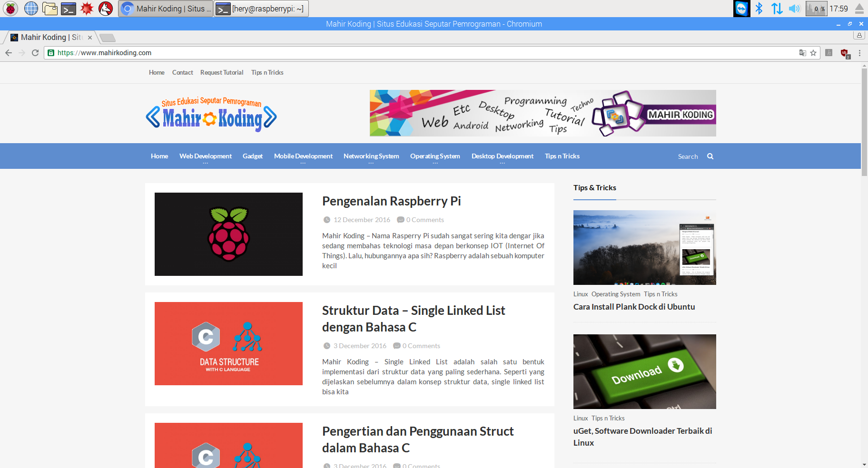View site security via the lock icon
868x468 pixels.
[50, 53]
